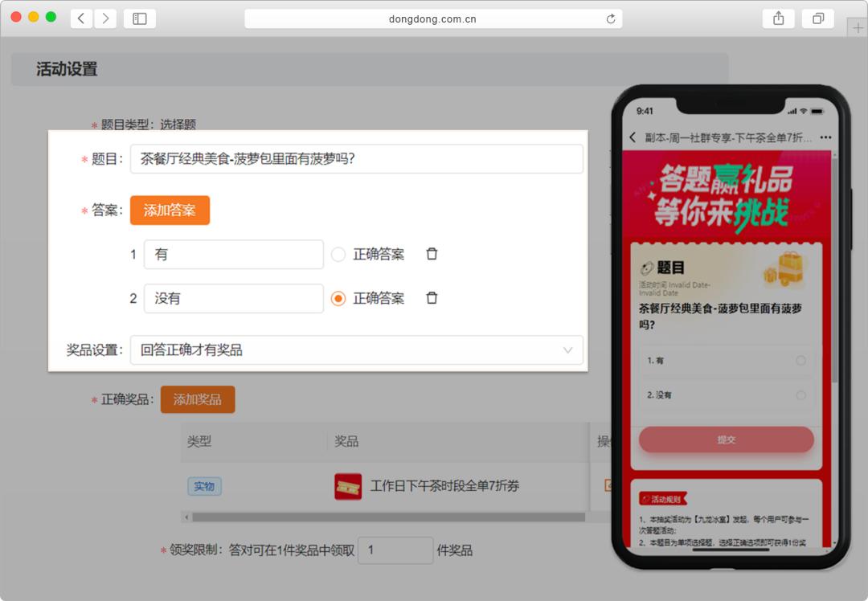The width and height of the screenshot is (868, 601).
Task: Click the 活动设置 heading
Action: (x=67, y=69)
